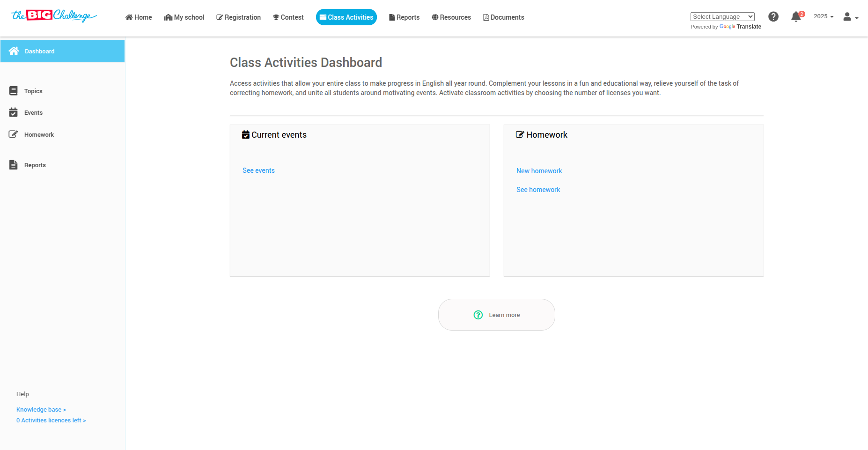Follow the Knowledge base link
The height and width of the screenshot is (450, 868).
coord(41,410)
